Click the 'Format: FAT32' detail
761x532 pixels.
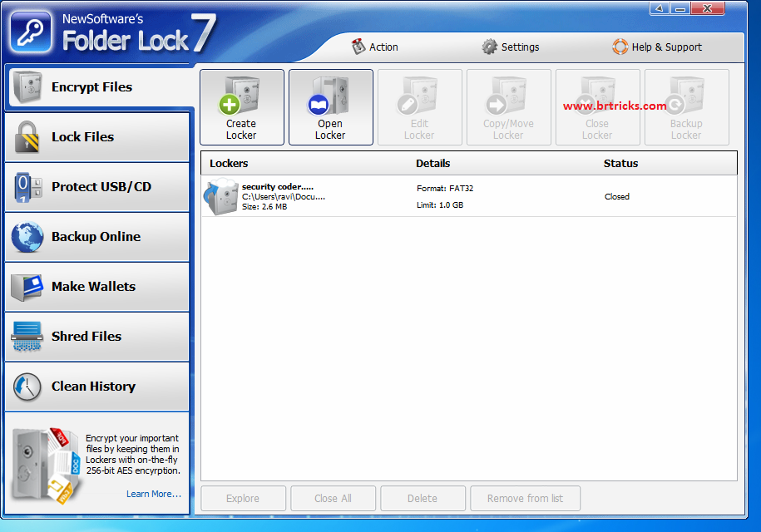(x=445, y=188)
